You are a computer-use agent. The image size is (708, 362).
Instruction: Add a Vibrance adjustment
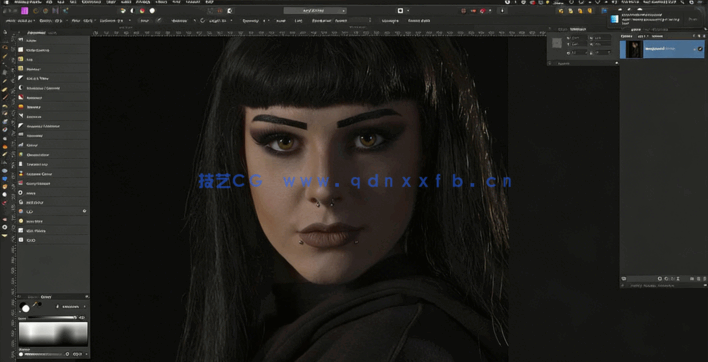coord(53,107)
